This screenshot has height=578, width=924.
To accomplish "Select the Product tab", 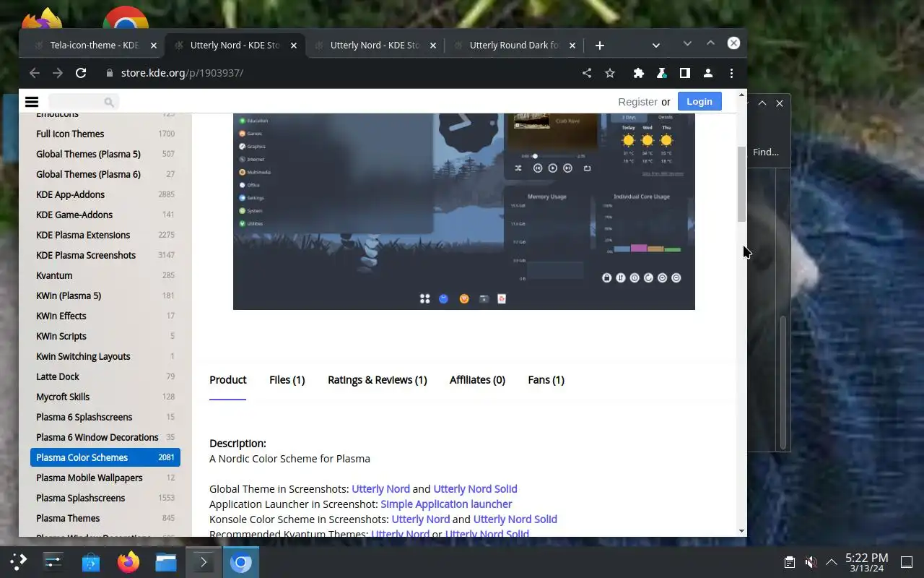I will [x=228, y=380].
